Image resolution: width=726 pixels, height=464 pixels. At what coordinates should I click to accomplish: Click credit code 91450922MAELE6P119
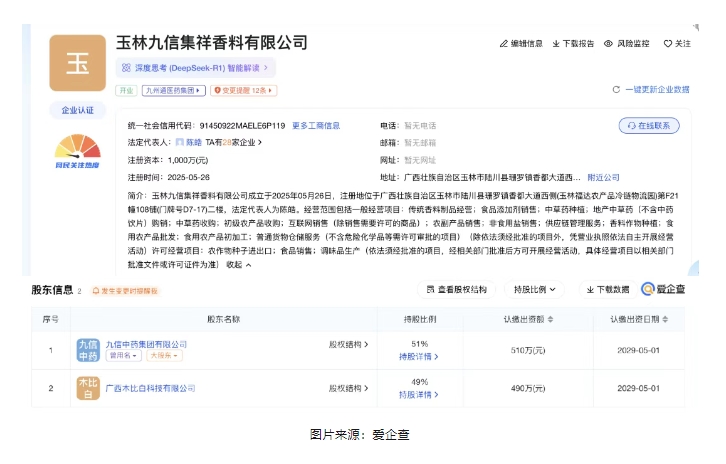coord(242,125)
